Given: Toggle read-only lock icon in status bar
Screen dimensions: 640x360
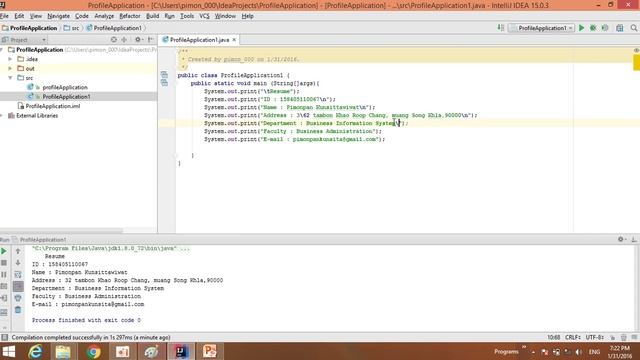Looking at the screenshot, I should click(x=613, y=337).
